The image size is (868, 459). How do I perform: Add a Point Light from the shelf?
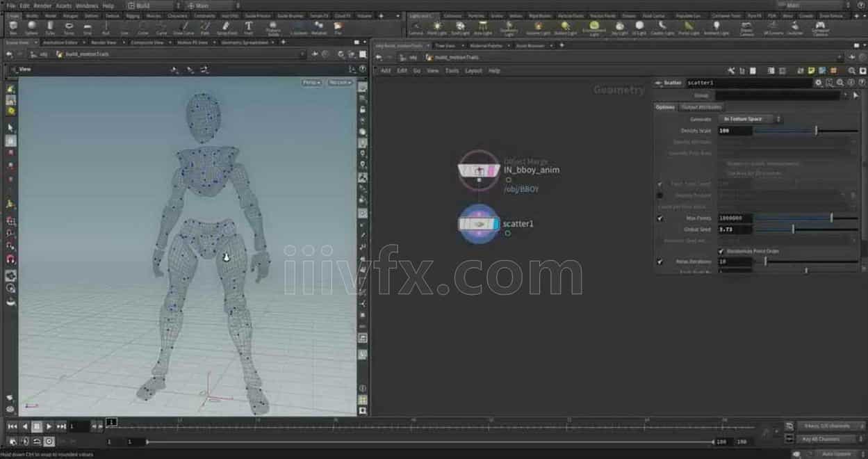pyautogui.click(x=437, y=28)
